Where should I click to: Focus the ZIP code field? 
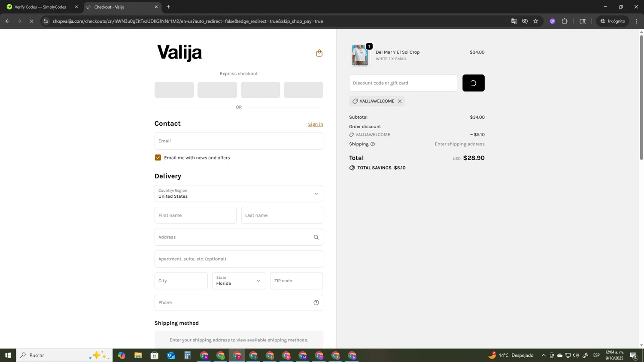(x=297, y=281)
